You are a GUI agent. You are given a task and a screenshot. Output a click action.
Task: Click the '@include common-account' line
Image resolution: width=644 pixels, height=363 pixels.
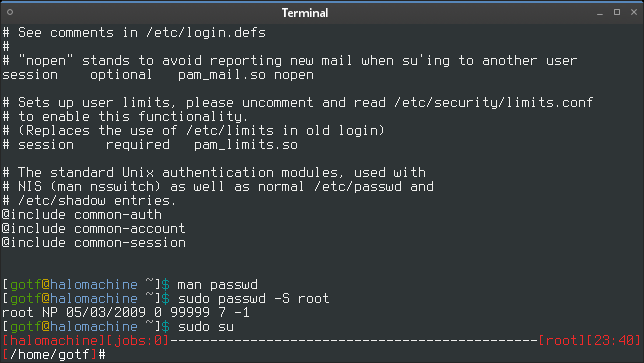[x=94, y=229]
